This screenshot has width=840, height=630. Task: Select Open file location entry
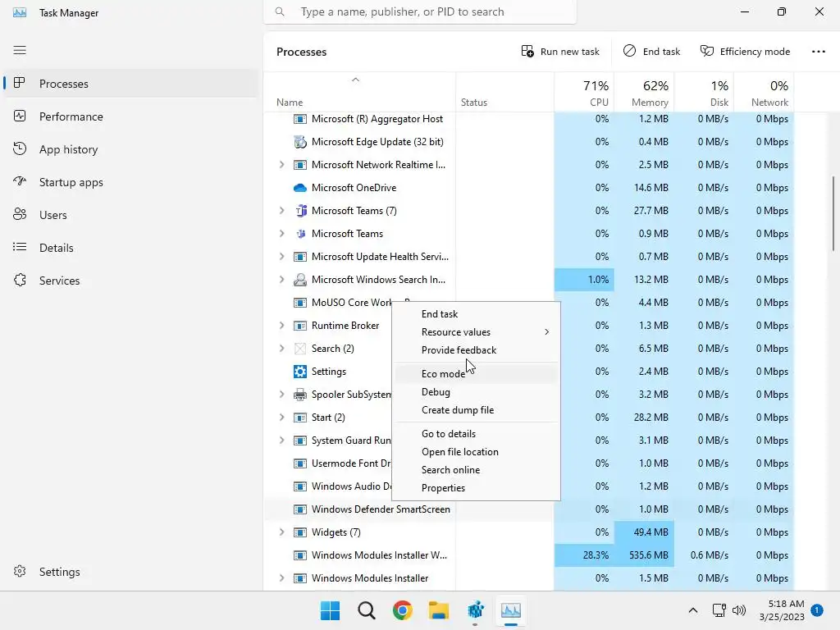pyautogui.click(x=476, y=452)
